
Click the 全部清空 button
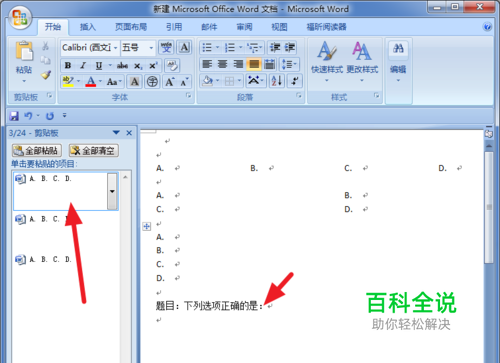click(94, 151)
